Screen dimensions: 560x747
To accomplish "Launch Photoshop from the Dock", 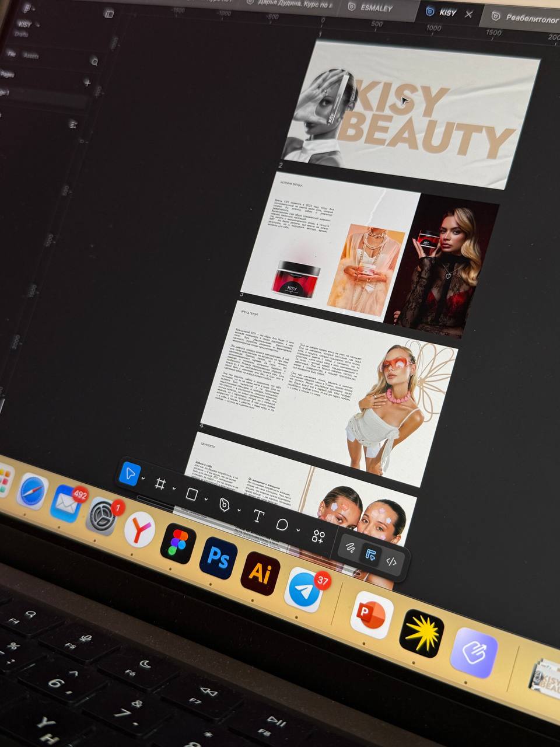I will pos(218,558).
